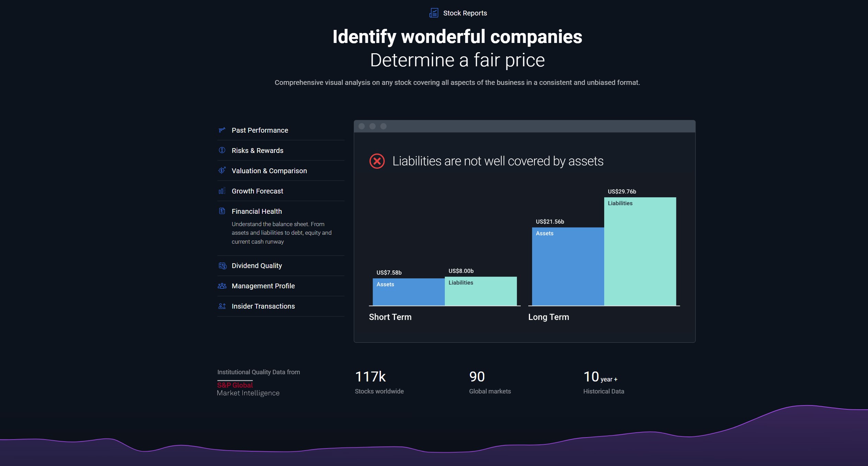Click the Growth Forecast bar icon
Viewport: 868px width, 466px height.
pyautogui.click(x=222, y=191)
